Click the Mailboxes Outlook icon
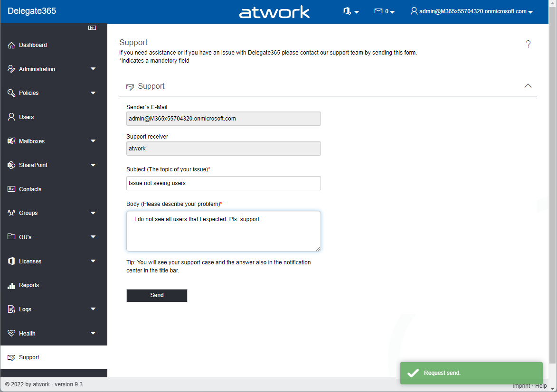This screenshot has width=557, height=392. click(11, 141)
